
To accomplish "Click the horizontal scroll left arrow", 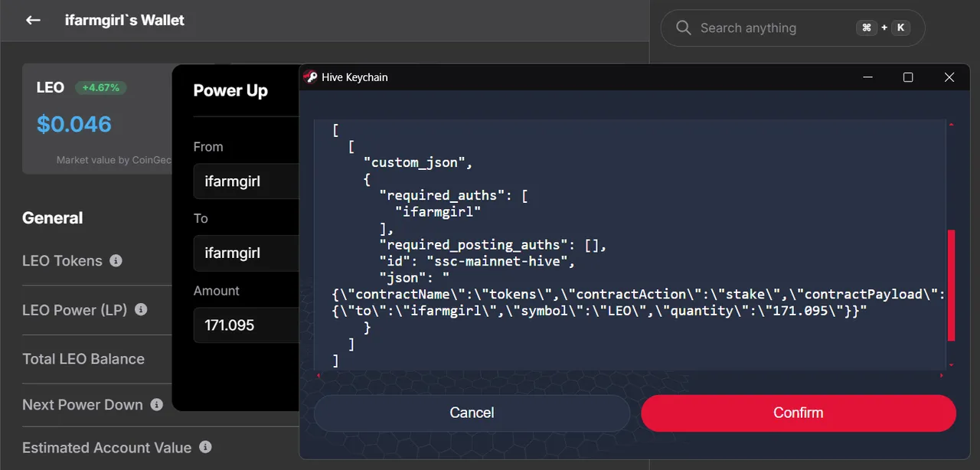I will tap(318, 375).
